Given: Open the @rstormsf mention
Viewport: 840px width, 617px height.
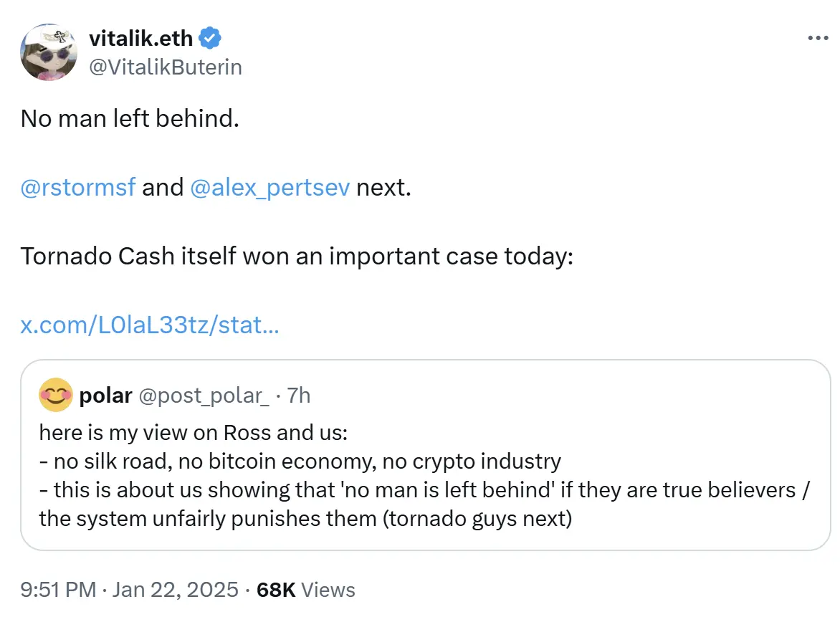Looking at the screenshot, I should [x=78, y=188].
